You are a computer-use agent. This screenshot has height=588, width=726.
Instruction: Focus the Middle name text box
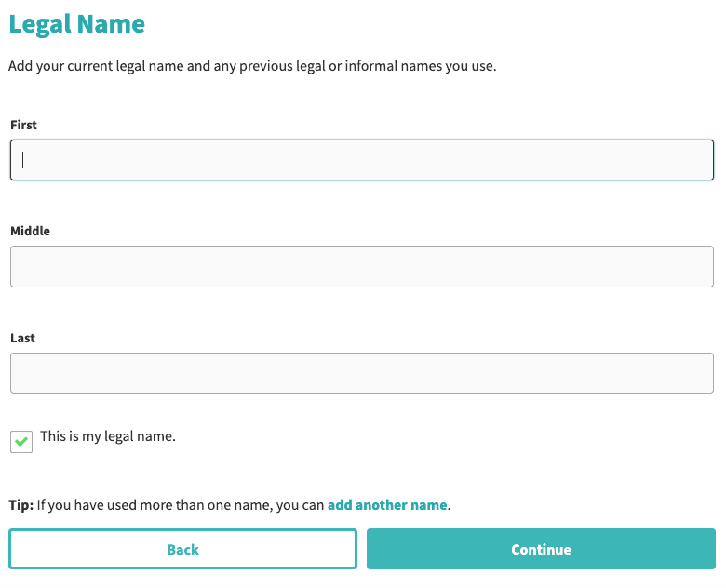tap(361, 266)
